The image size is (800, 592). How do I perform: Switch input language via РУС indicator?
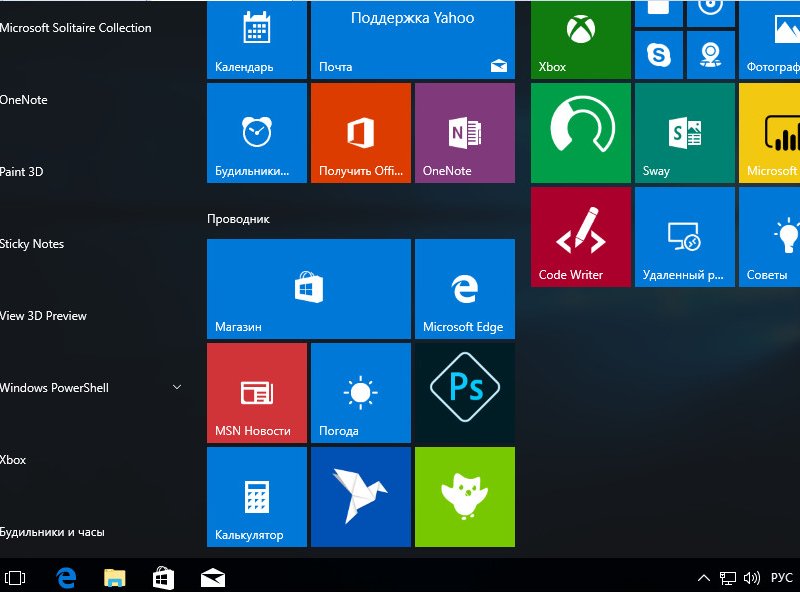782,578
